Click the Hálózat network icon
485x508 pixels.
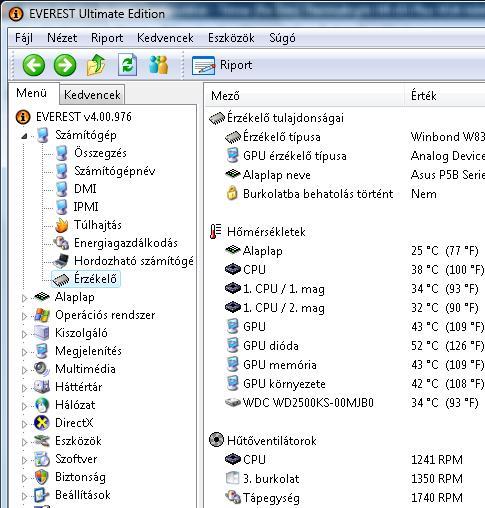(x=42, y=405)
